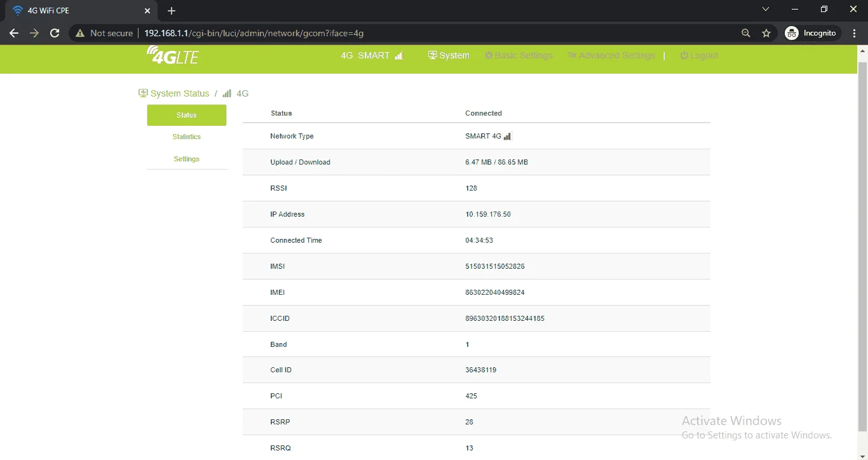Open the Incognito profile indicator
Viewport: 868px width, 460px height.
click(811, 33)
